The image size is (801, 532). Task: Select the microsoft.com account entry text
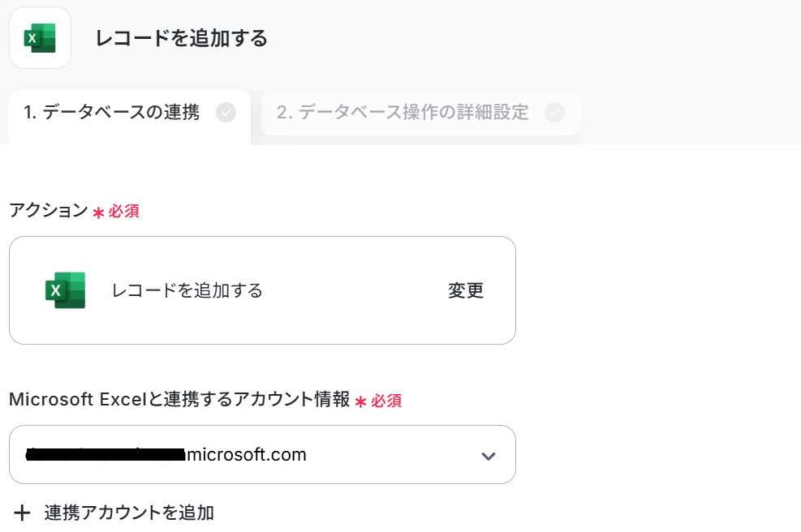(x=247, y=455)
